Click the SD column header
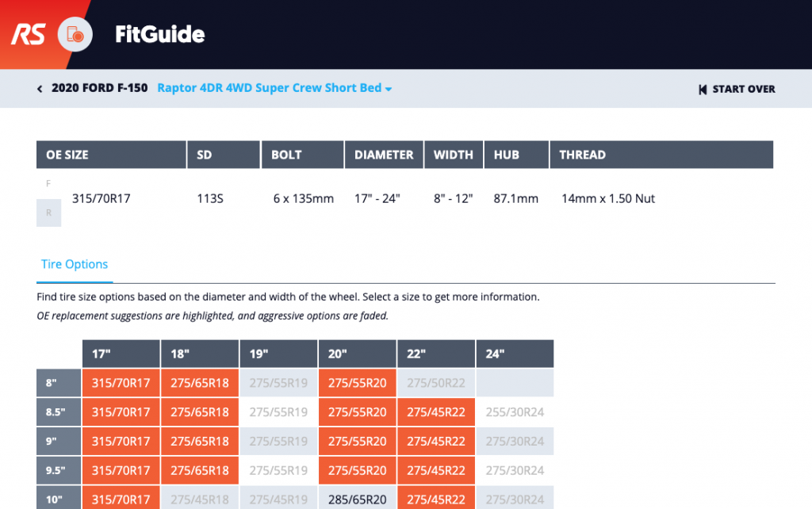 [x=224, y=155]
